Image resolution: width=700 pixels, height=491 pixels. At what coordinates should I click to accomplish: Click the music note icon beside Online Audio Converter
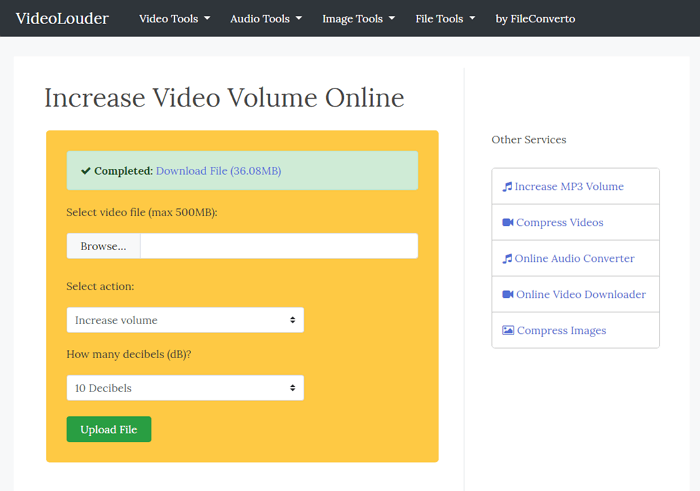[507, 258]
